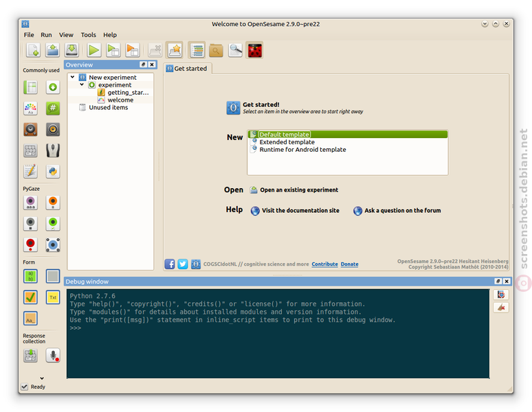Select Unused items in the overview

tap(104, 107)
